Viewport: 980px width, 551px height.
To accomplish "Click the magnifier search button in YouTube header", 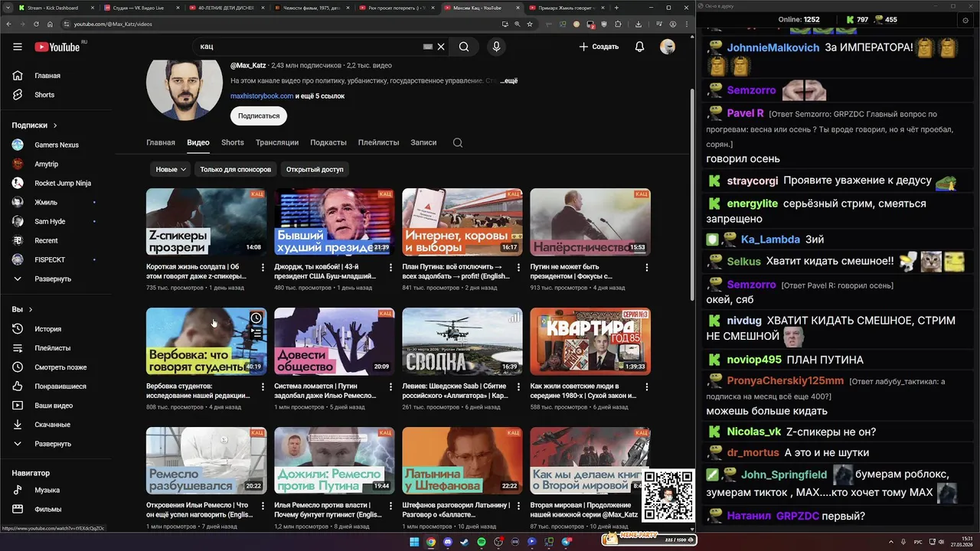I will coord(464,47).
